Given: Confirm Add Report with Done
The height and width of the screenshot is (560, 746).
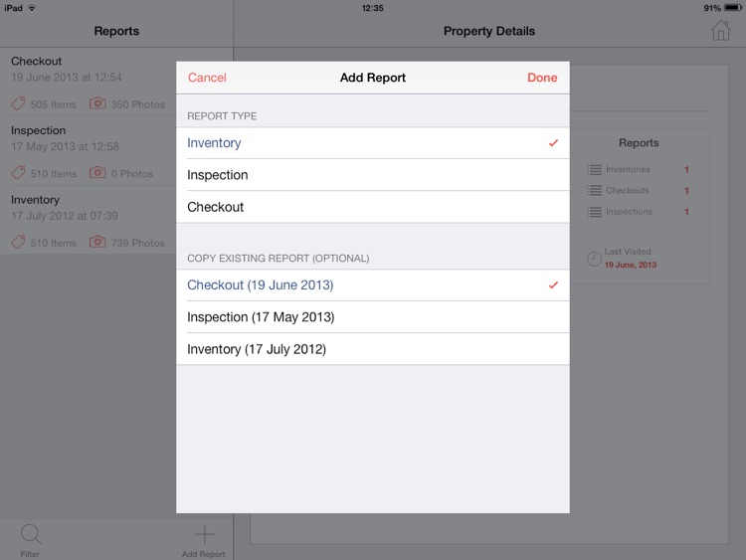Looking at the screenshot, I should pyautogui.click(x=542, y=78).
